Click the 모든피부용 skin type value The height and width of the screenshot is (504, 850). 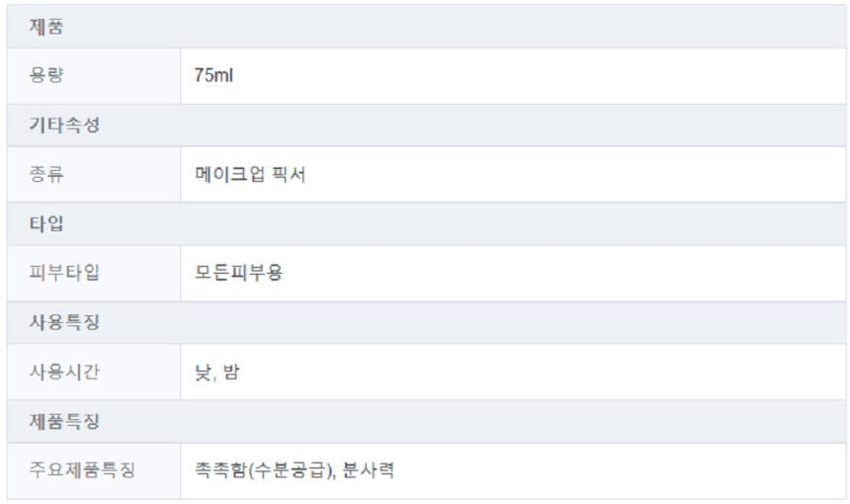click(238, 273)
